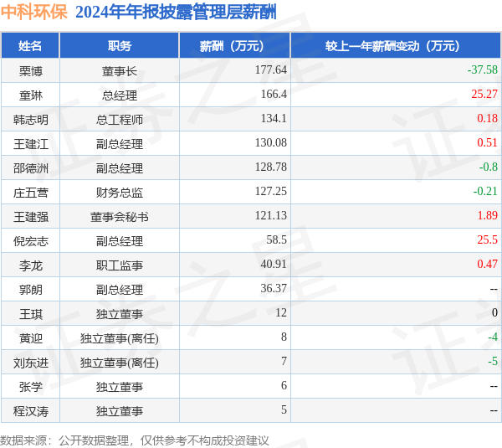Select the 董事会秘书 position cell
This screenshot has width=502, height=448.
(120, 217)
